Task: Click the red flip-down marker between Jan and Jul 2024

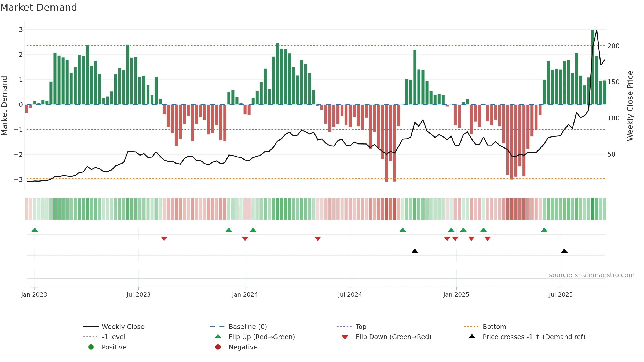Action: tap(318, 238)
